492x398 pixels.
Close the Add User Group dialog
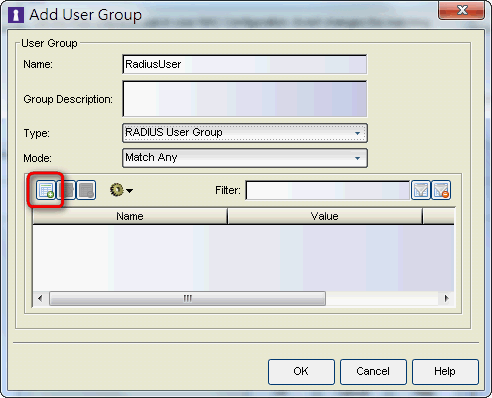coord(462,10)
